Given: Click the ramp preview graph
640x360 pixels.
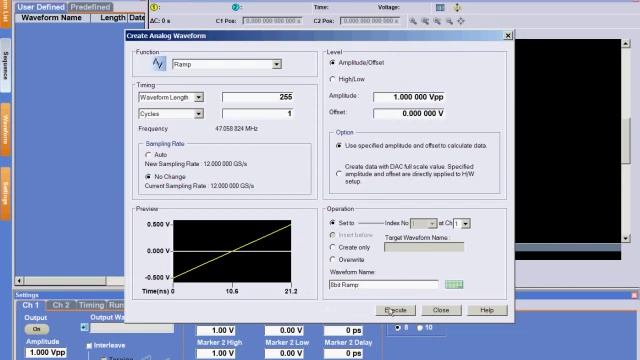Looking at the screenshot, I should (232, 251).
